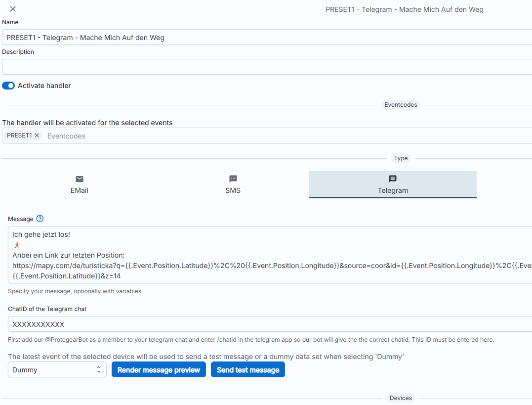The height and width of the screenshot is (405, 532).
Task: Click the SMS speech bubble icon
Action: point(233,179)
